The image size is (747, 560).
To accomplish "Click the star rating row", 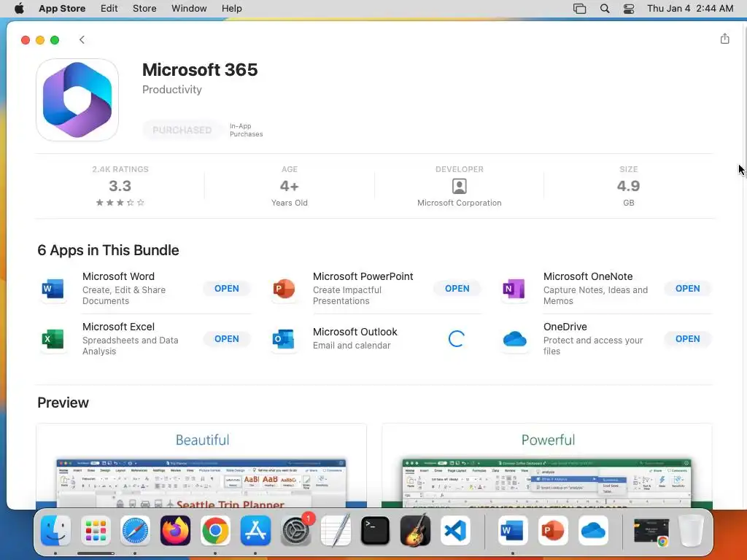I will click(x=120, y=203).
